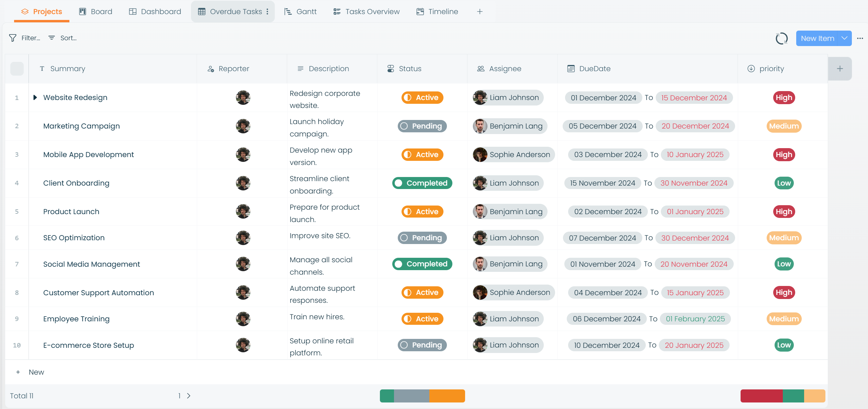Click the Filter funnel icon
Screen dimensions: 868x409
click(x=13, y=38)
